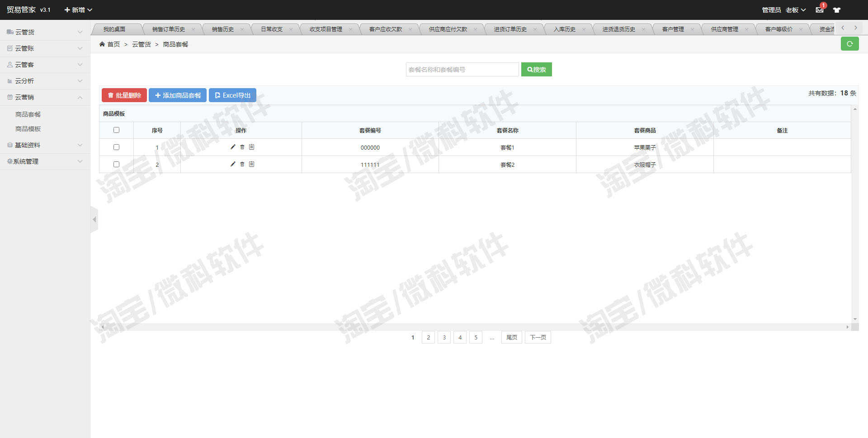Delete row 1 with the trash icon

pyautogui.click(x=242, y=147)
